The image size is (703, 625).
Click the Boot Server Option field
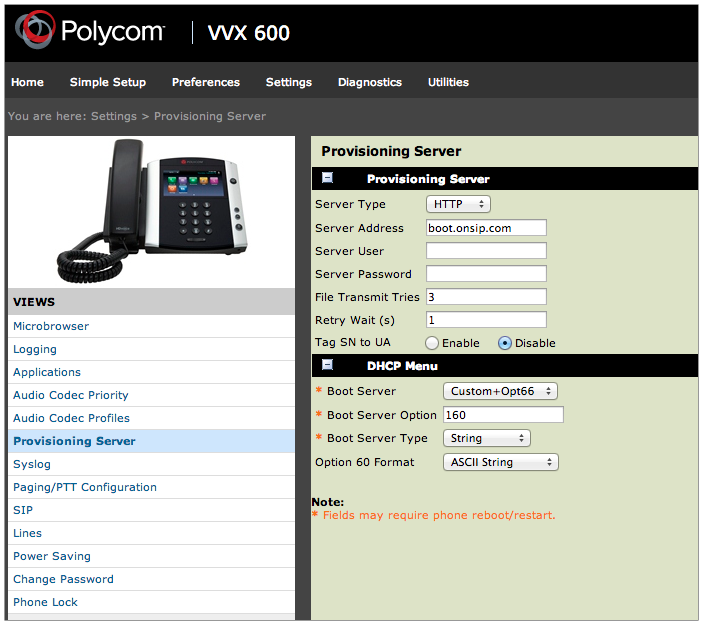(x=503, y=415)
